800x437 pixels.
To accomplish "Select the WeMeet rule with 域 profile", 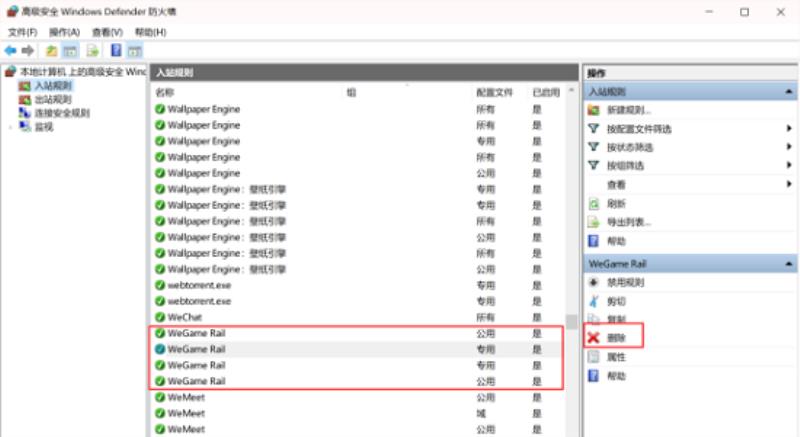I will click(x=357, y=413).
